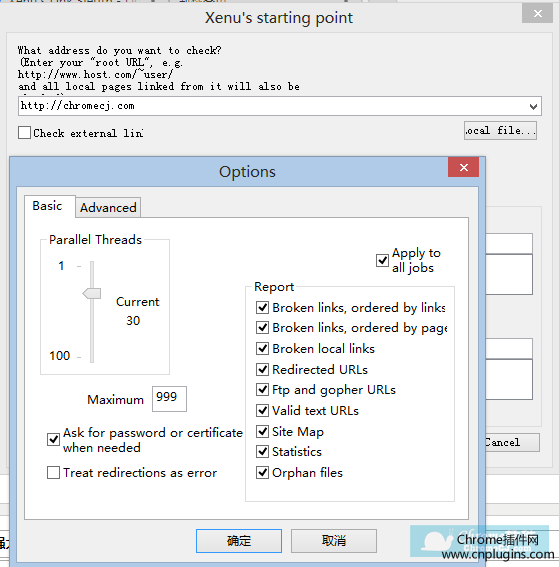The image size is (559, 567).
Task: Toggle Valid text URLs checkbox
Action: click(x=263, y=410)
